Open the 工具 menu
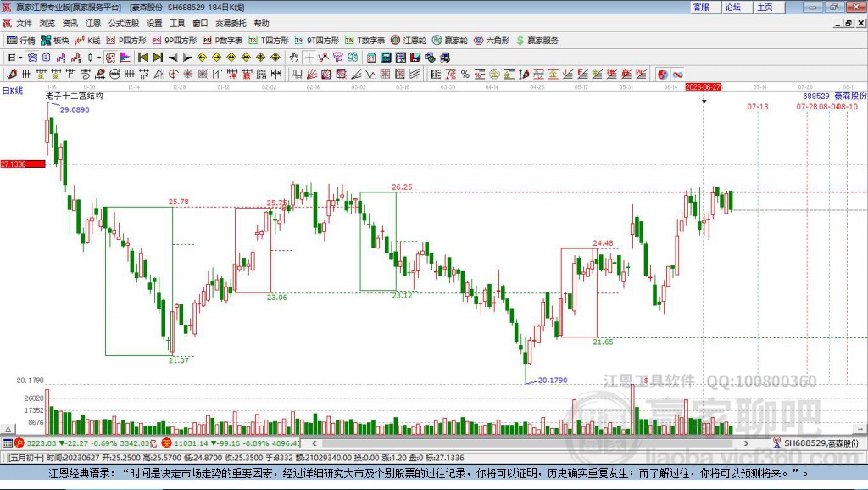This screenshot has height=490, width=868. pos(177,23)
